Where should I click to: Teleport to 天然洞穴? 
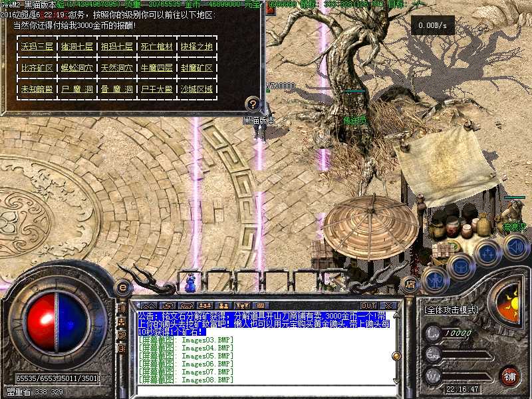tap(117, 68)
